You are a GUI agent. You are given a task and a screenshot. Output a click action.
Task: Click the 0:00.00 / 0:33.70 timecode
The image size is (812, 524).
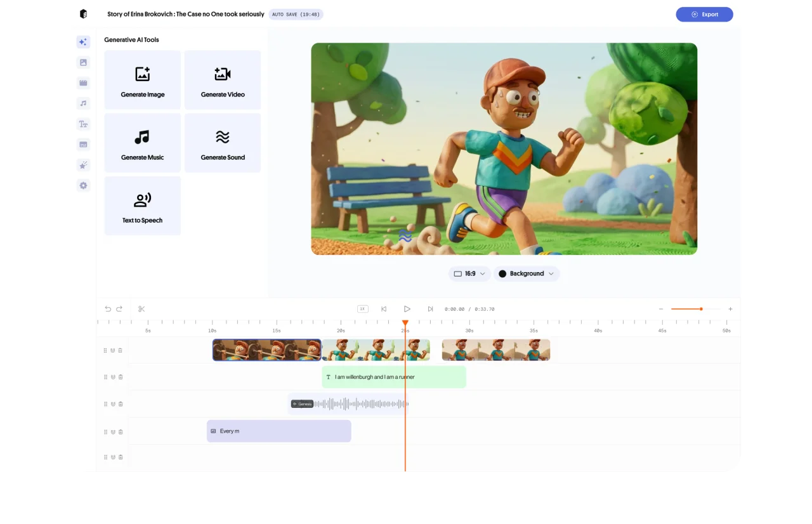469,309
